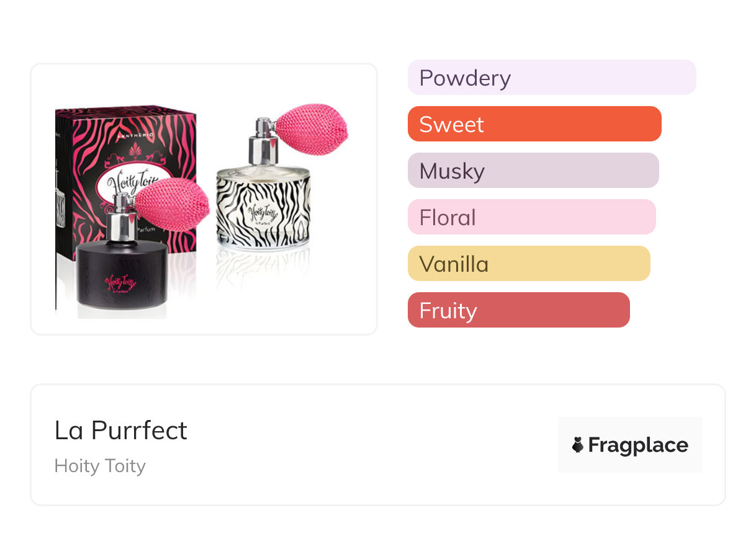Click the Hoity Toity label on zebra bottle
The height and width of the screenshot is (536, 756).
point(261,213)
